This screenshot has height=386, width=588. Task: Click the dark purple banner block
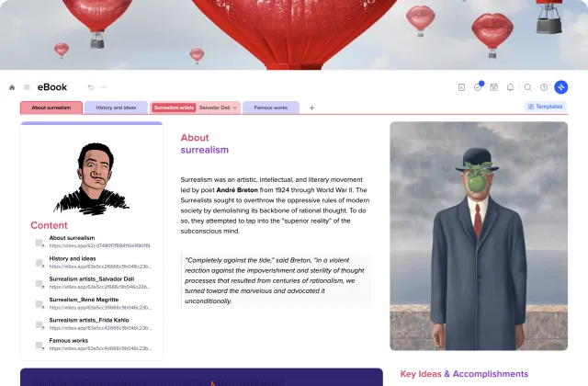click(201, 377)
